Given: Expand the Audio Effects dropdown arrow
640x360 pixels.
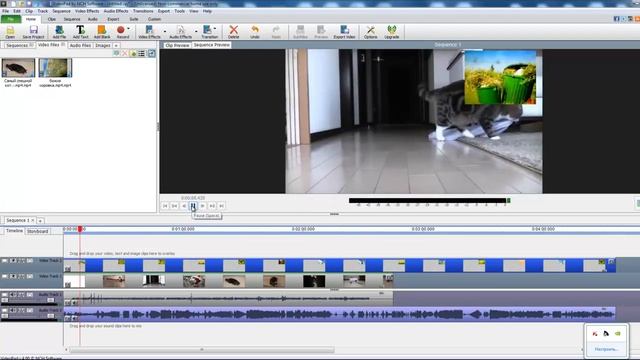Looking at the screenshot, I should pos(196,31).
